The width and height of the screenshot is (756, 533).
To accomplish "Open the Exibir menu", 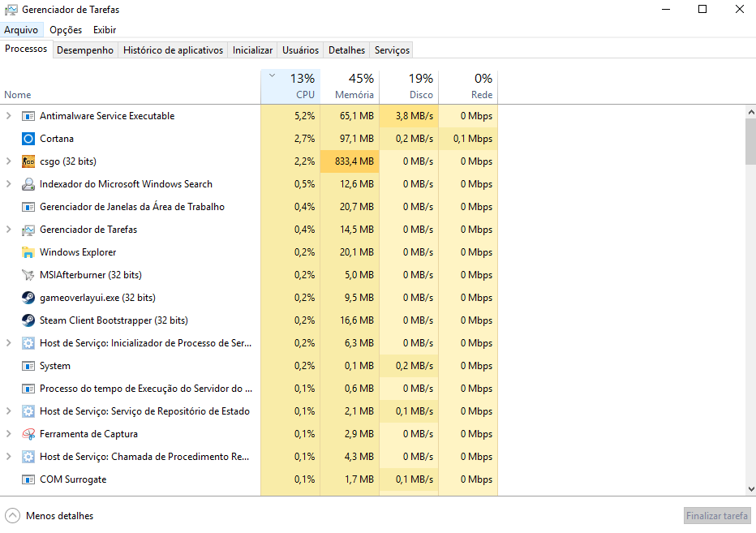I will [x=105, y=30].
